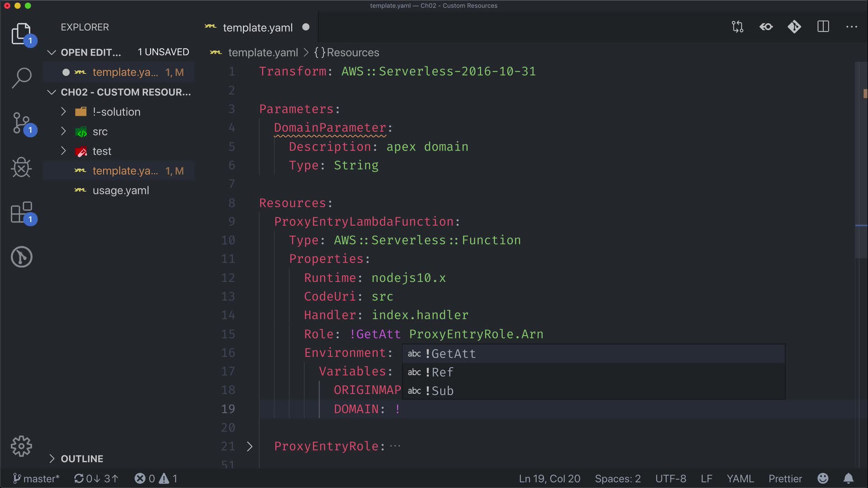
Task: Open the Extensions view
Action: (x=21, y=212)
